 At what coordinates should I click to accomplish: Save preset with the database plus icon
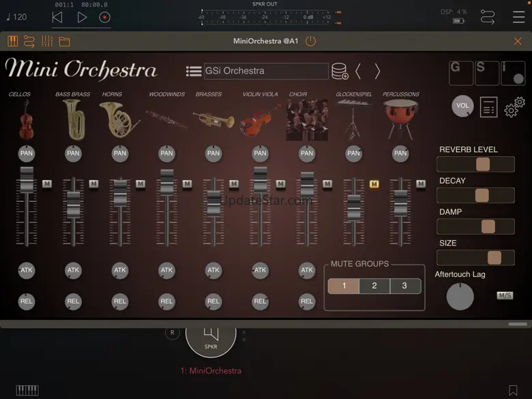tap(340, 71)
